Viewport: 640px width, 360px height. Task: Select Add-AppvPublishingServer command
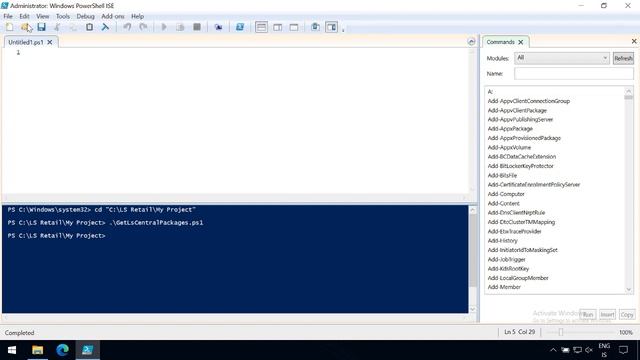[520, 120]
